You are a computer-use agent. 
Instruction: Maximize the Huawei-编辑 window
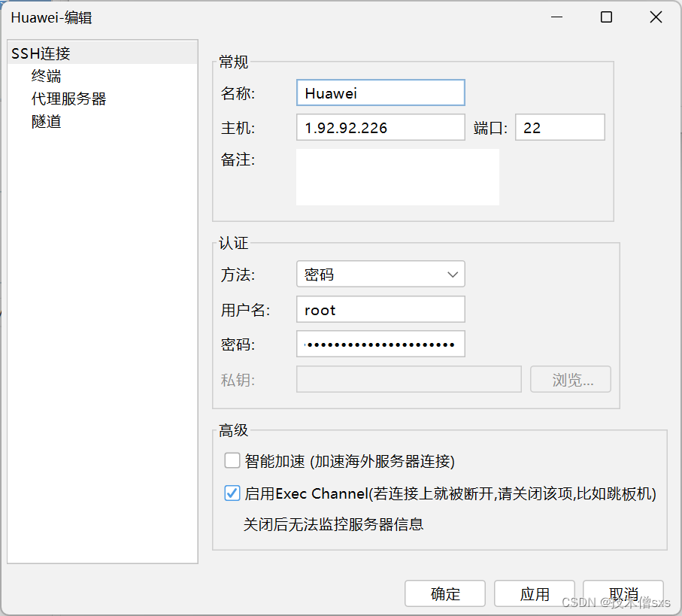click(x=606, y=17)
